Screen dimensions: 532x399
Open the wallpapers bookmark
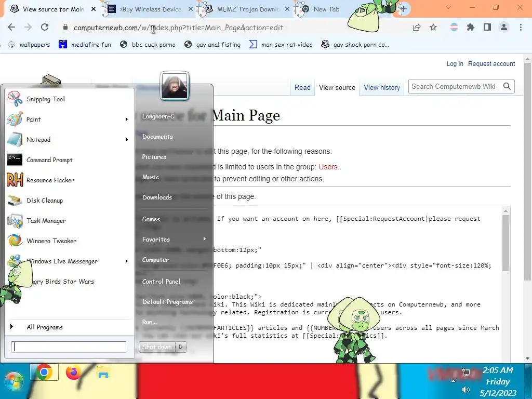(29, 45)
